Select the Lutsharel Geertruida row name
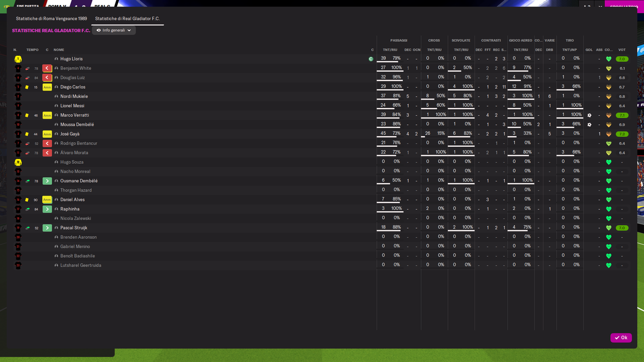Image resolution: width=644 pixels, height=362 pixels. (80, 265)
